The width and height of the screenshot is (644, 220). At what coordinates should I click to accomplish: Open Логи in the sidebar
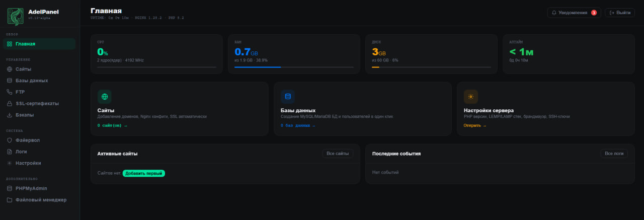coord(21,152)
